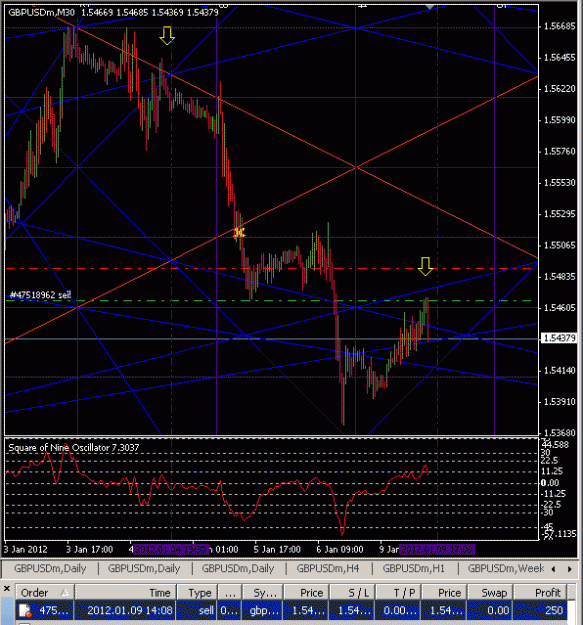Click the 6 Jan 09:00 time axis label
583x625 pixels.
point(340,549)
